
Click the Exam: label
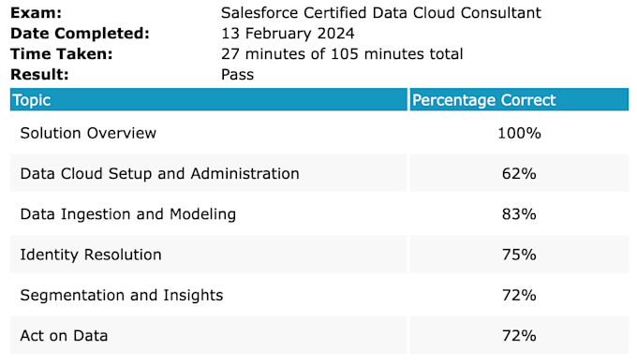pyautogui.click(x=37, y=13)
